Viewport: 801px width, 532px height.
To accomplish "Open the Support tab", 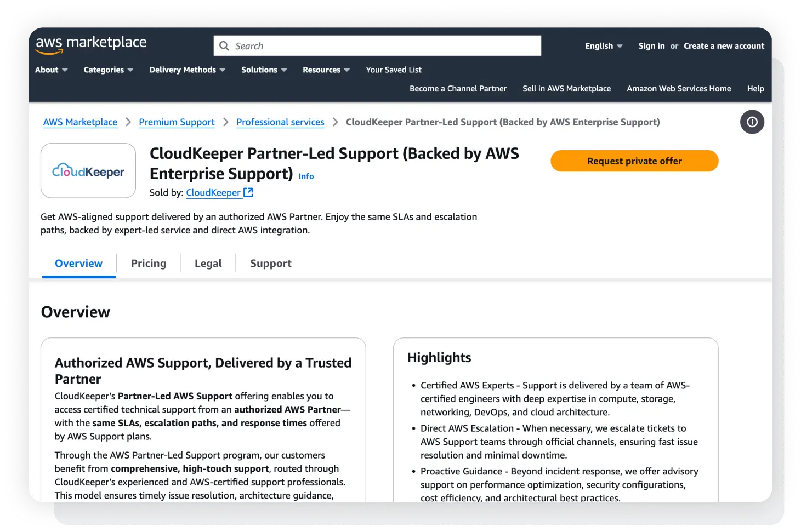I will 271,264.
